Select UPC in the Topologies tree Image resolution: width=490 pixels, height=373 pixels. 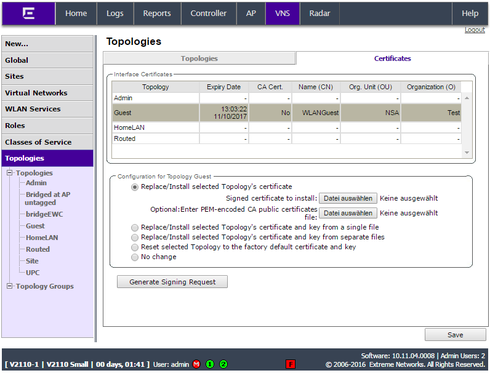pyautogui.click(x=33, y=273)
